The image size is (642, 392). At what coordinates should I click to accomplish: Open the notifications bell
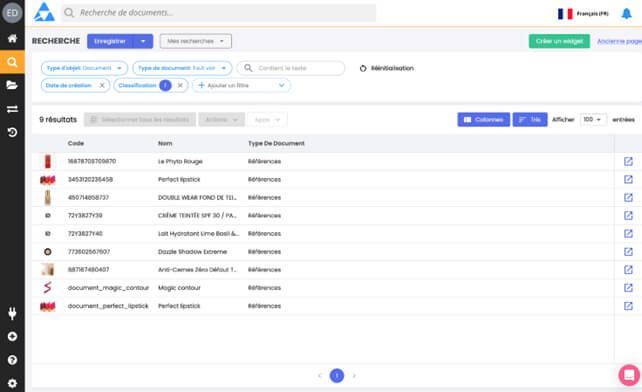point(626,14)
